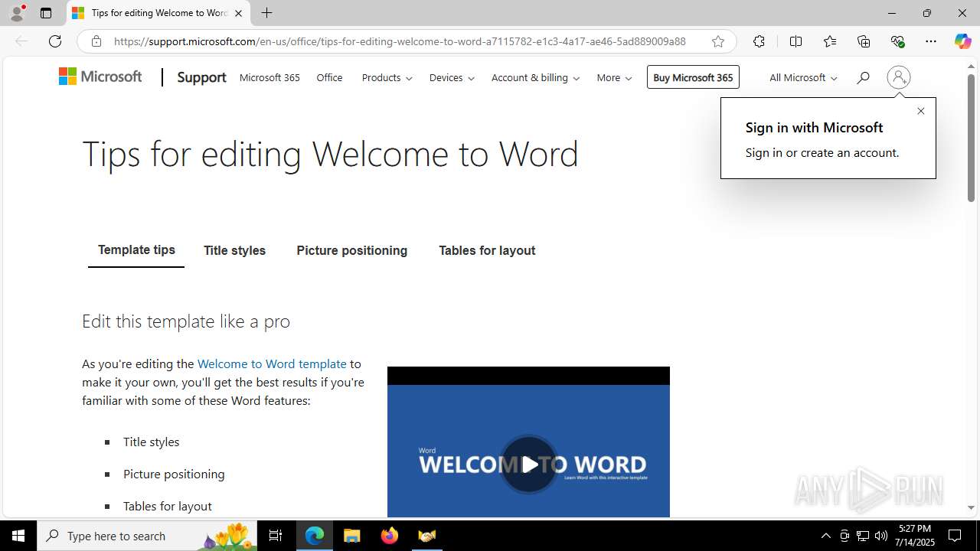980x551 pixels.
Task: Open the Microsoft 365 nav link
Action: click(x=269, y=77)
